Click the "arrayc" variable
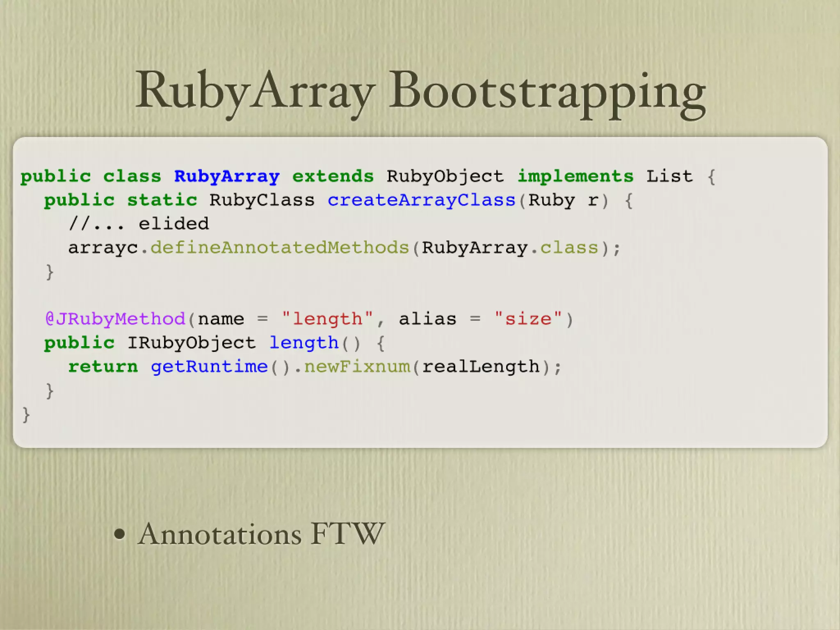The height and width of the screenshot is (630, 840). pyautogui.click(x=103, y=249)
